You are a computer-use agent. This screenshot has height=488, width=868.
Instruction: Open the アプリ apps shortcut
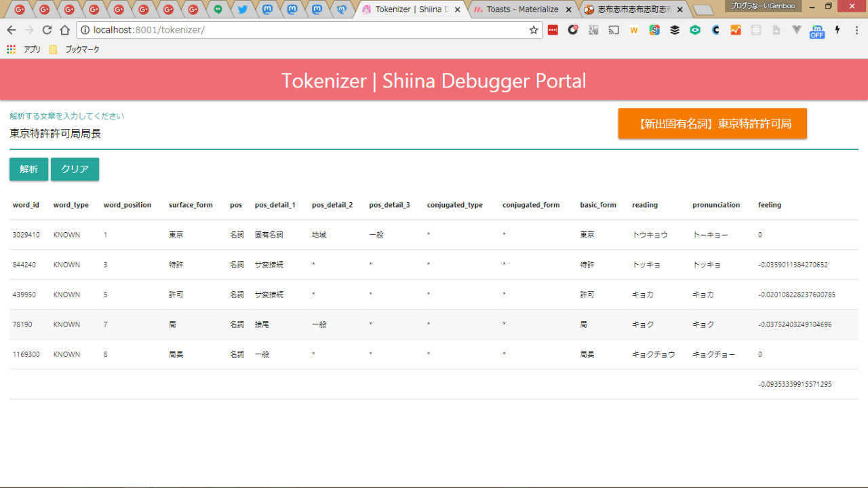[x=24, y=50]
